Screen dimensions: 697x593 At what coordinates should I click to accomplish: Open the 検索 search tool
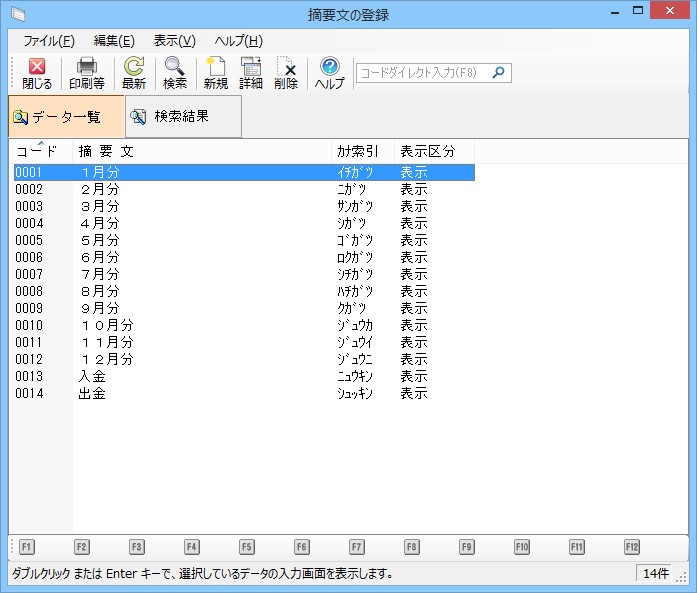tap(175, 73)
